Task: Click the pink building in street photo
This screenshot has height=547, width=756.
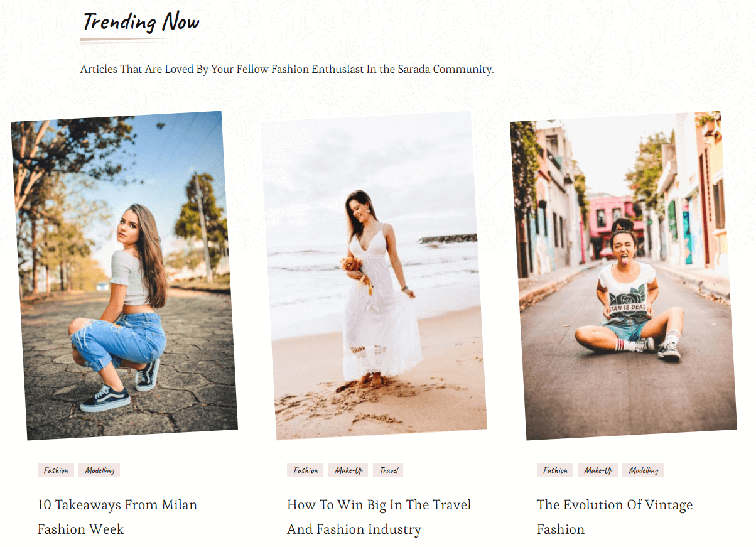Action: (611, 217)
